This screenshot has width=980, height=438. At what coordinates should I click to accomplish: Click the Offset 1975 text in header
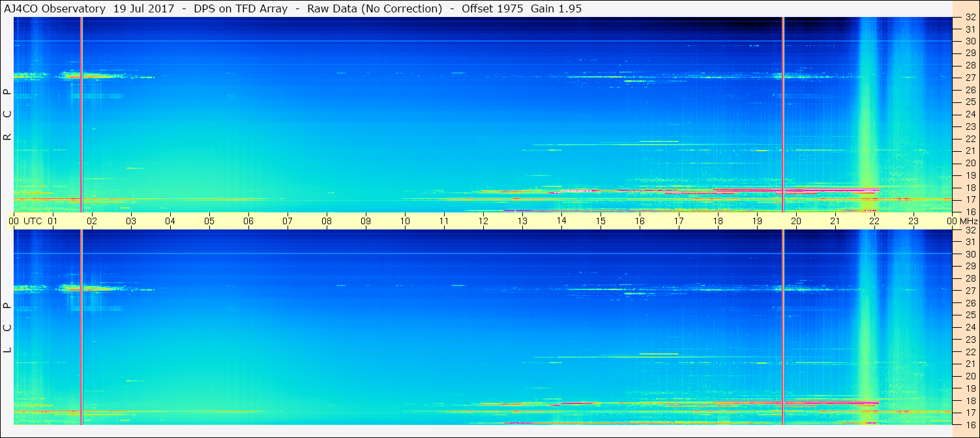point(493,8)
